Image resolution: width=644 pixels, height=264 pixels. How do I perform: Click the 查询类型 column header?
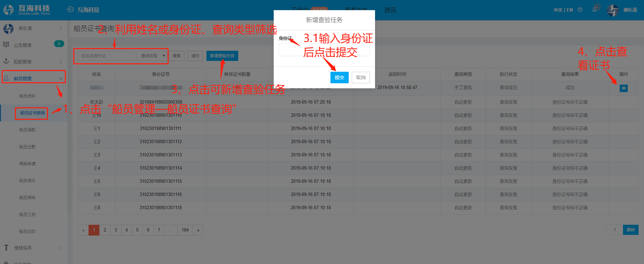(463, 74)
